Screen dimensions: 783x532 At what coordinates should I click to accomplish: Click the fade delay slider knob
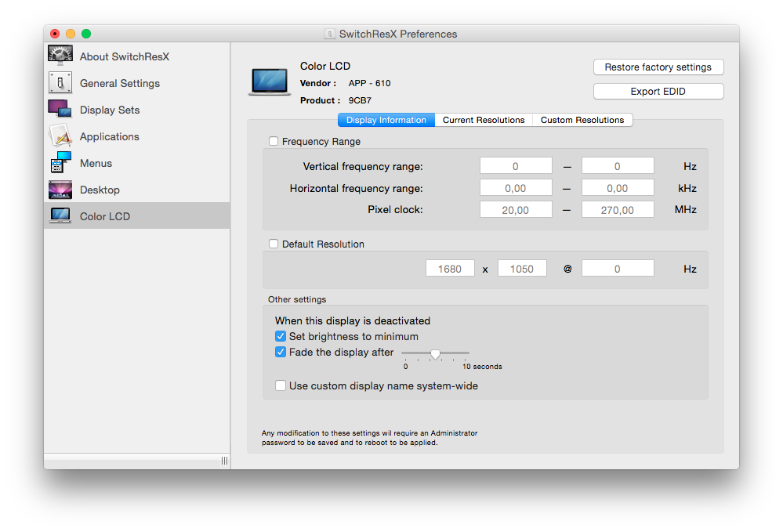point(436,354)
